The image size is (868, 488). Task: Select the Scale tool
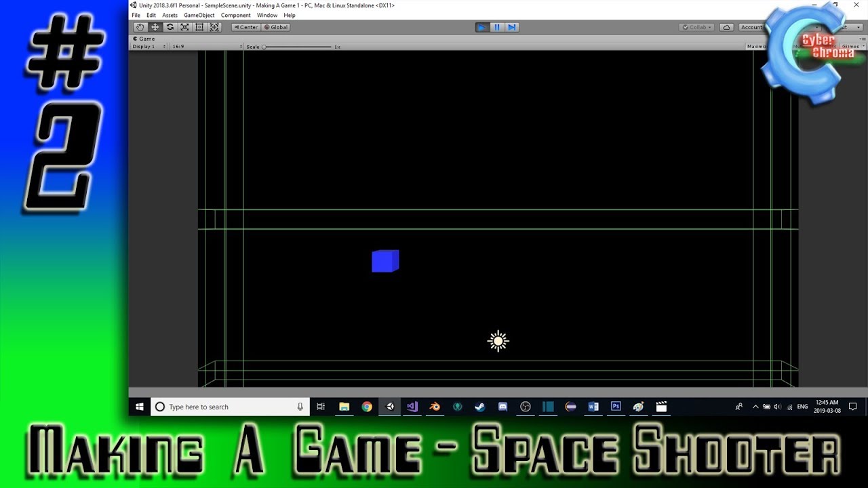tap(184, 27)
